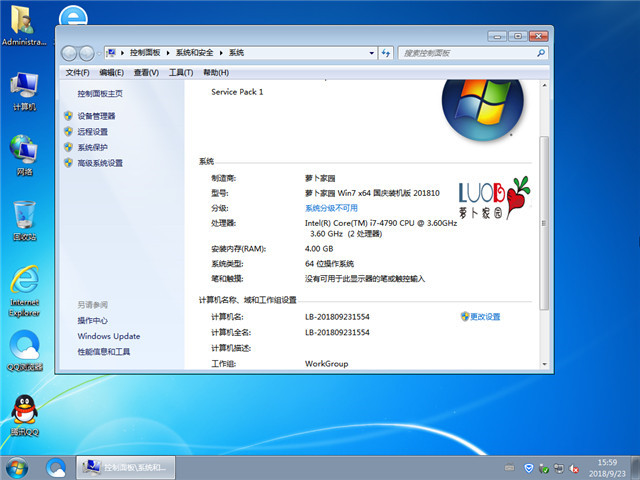The height and width of the screenshot is (480, 640).
Task: Click shield icon next to 高级系统设置
Action: pos(68,163)
